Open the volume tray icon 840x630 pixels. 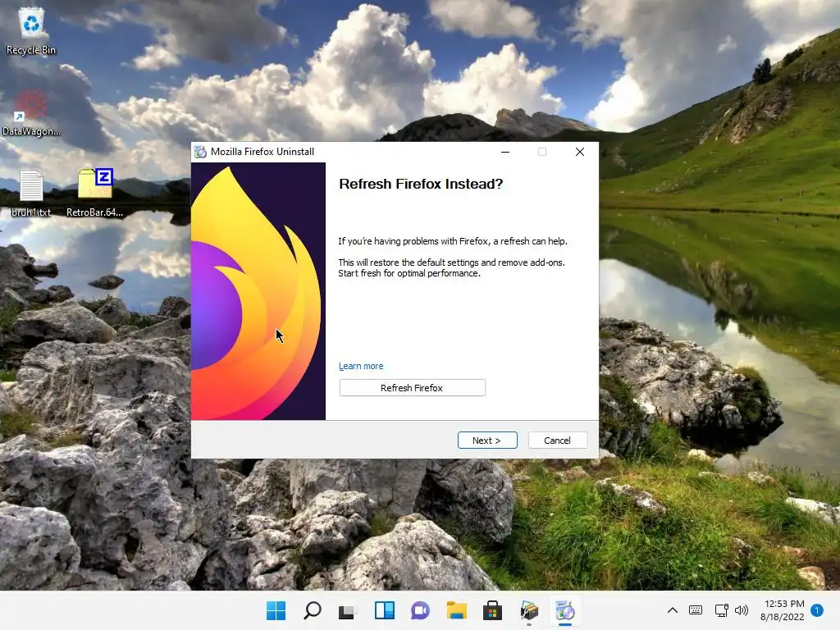[742, 610]
